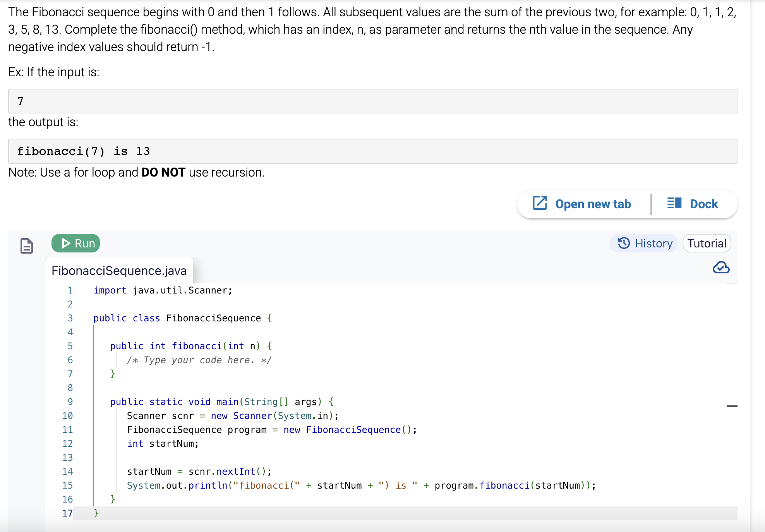Click the clock icon inside History button
Viewport: 765px width, 532px height.
click(x=624, y=243)
